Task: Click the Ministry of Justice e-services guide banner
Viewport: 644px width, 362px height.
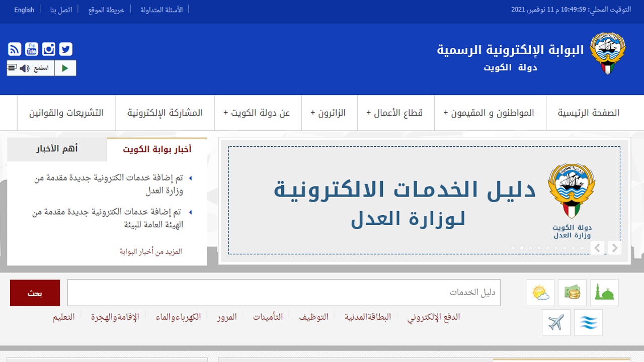Action: [424, 201]
